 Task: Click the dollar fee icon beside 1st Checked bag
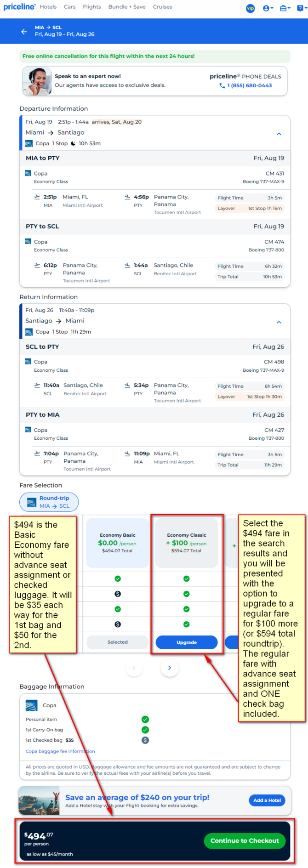pos(145,740)
